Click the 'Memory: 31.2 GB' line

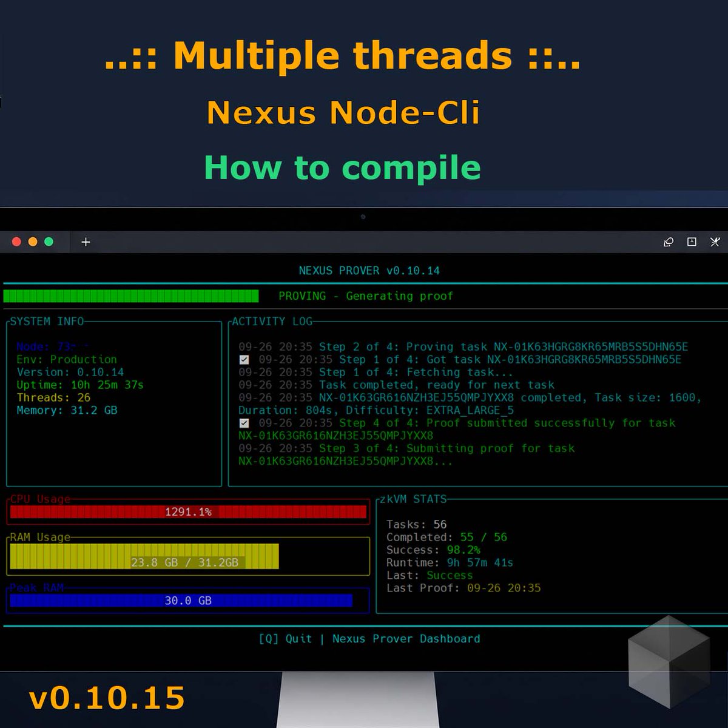pyautogui.click(x=67, y=411)
